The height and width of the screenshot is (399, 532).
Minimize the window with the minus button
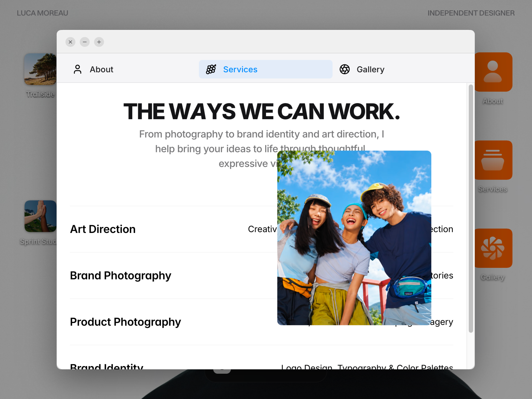pyautogui.click(x=85, y=42)
